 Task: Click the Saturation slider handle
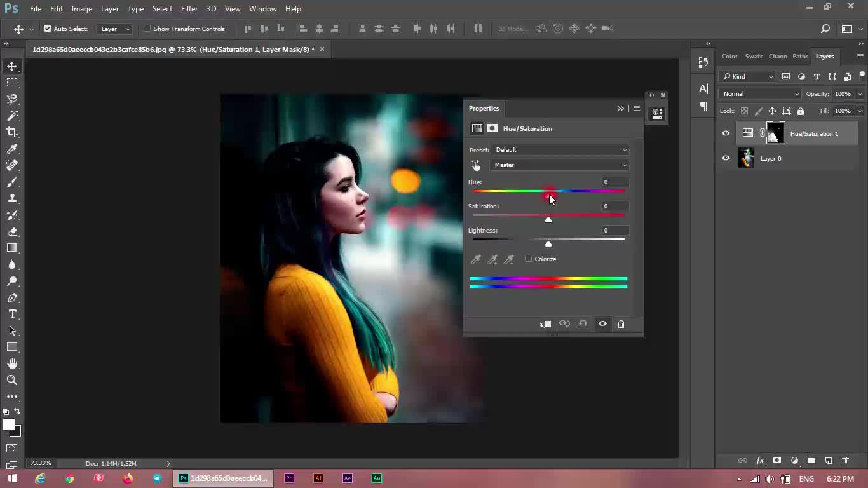click(x=548, y=219)
